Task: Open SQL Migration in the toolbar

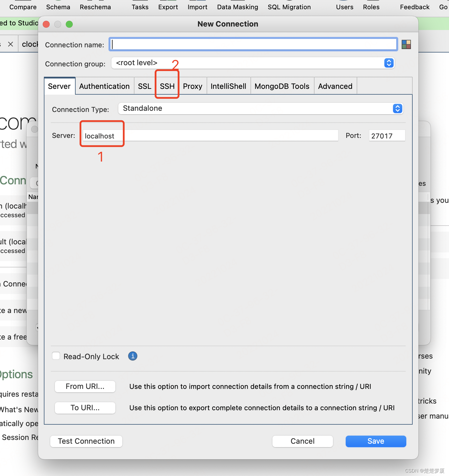Action: (x=289, y=7)
